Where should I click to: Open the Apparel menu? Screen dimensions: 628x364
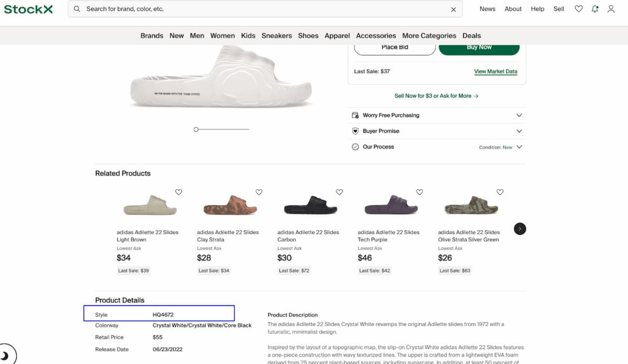coord(337,36)
